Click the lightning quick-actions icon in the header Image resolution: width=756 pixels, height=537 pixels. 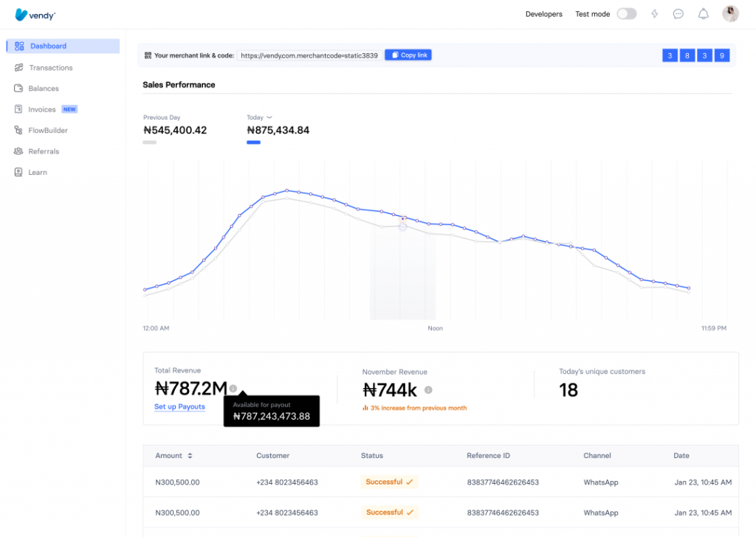point(654,13)
